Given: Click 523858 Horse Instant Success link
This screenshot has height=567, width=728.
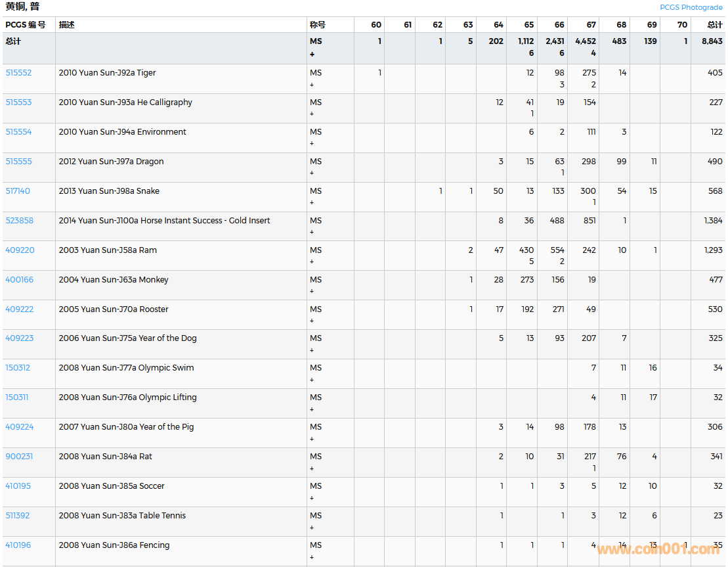Looking at the screenshot, I should tap(19, 221).
